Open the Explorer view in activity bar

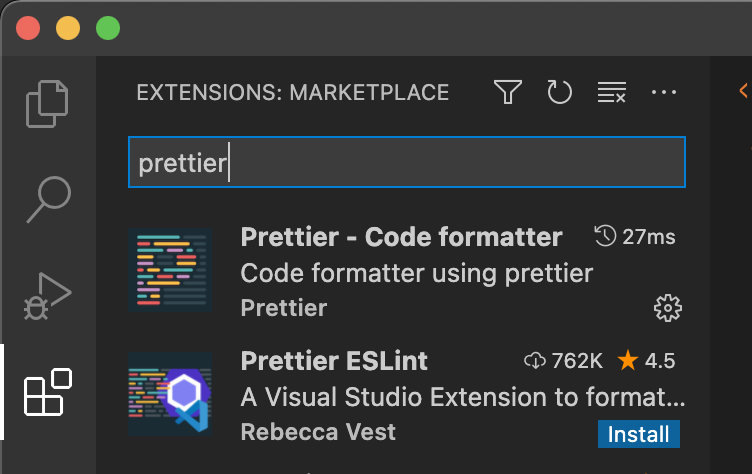pos(47,104)
